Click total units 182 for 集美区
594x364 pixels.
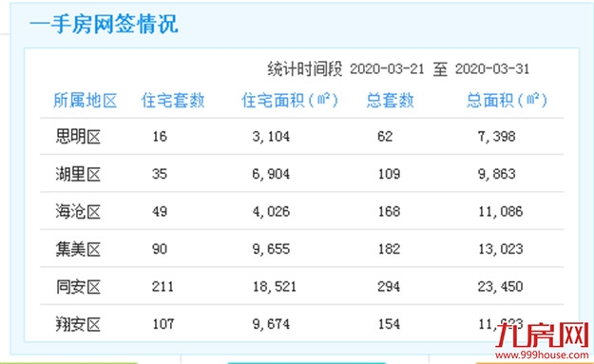(389, 249)
